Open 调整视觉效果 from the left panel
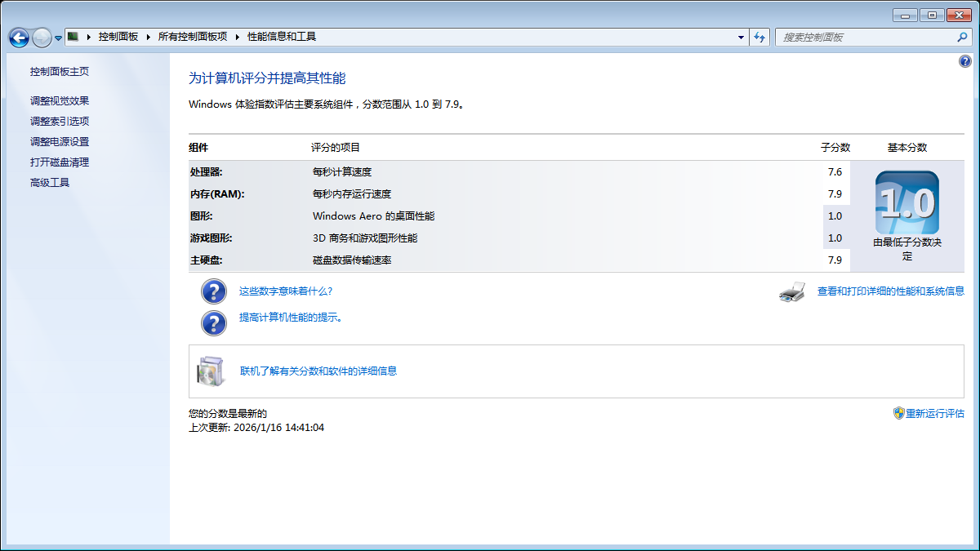This screenshot has height=551, width=980. (60, 101)
